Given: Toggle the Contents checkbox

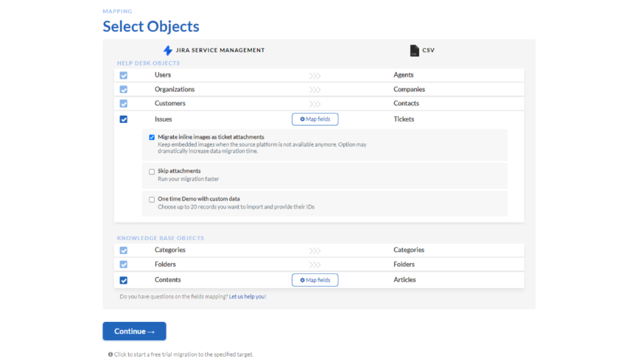Looking at the screenshot, I should click(x=124, y=280).
